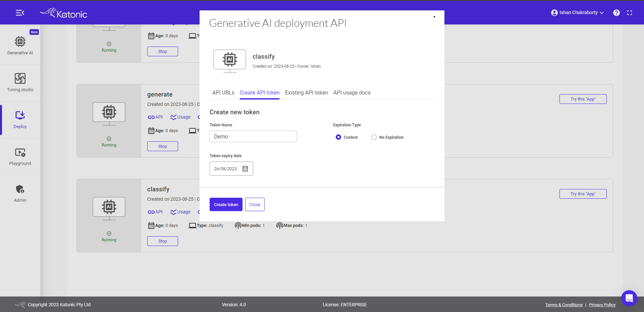
Task: Click the token expiry date field
Action: (231, 169)
